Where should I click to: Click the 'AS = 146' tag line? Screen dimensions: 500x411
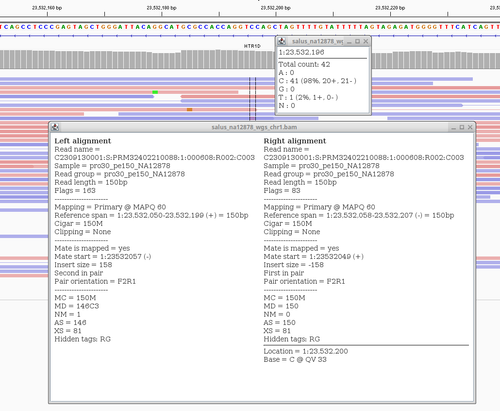70,323
